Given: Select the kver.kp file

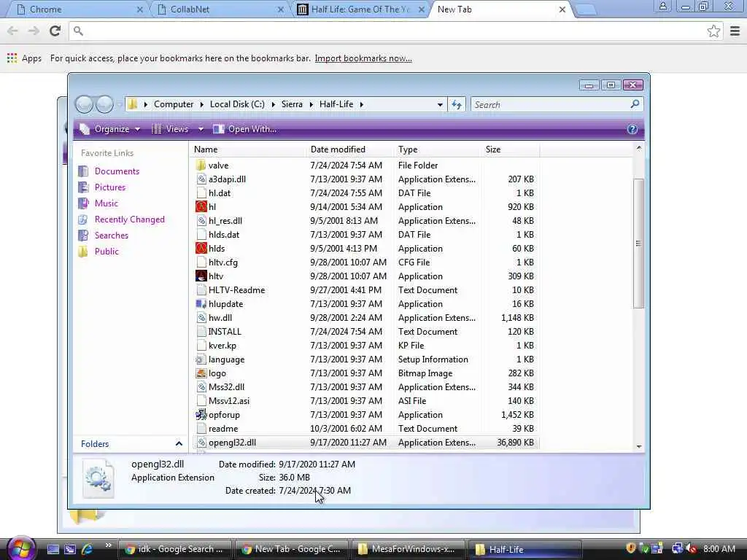Looking at the screenshot, I should pyautogui.click(x=222, y=345).
